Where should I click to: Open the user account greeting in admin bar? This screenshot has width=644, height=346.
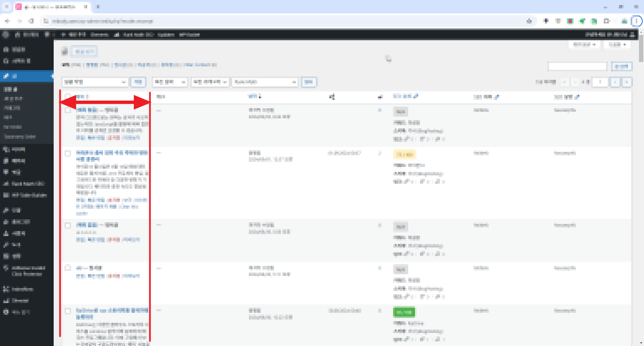(610, 34)
